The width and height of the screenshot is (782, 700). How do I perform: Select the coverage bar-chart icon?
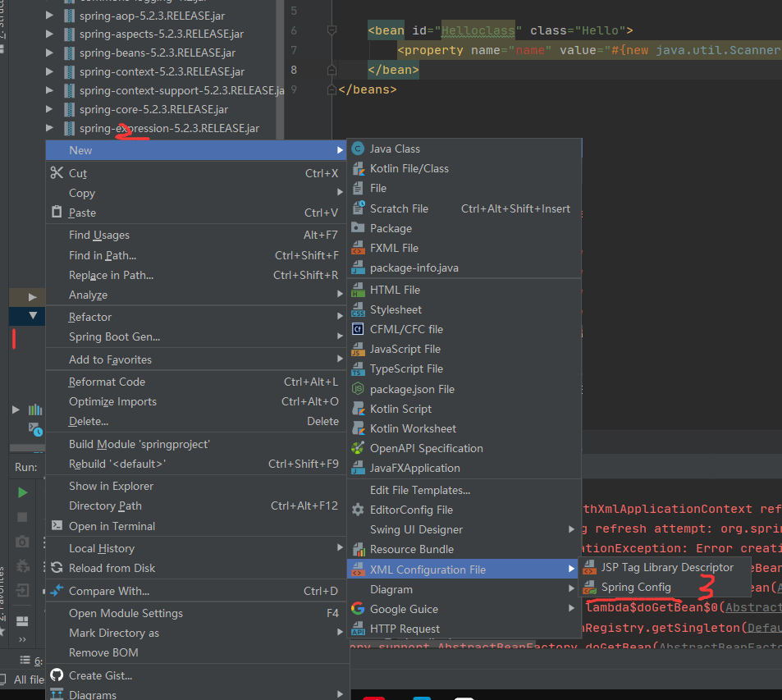pos(35,408)
